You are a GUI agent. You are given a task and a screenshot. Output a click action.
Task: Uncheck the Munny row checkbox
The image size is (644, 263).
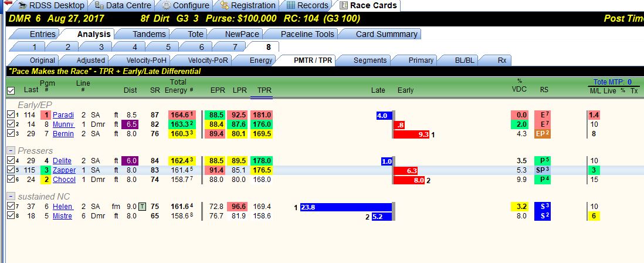point(11,124)
